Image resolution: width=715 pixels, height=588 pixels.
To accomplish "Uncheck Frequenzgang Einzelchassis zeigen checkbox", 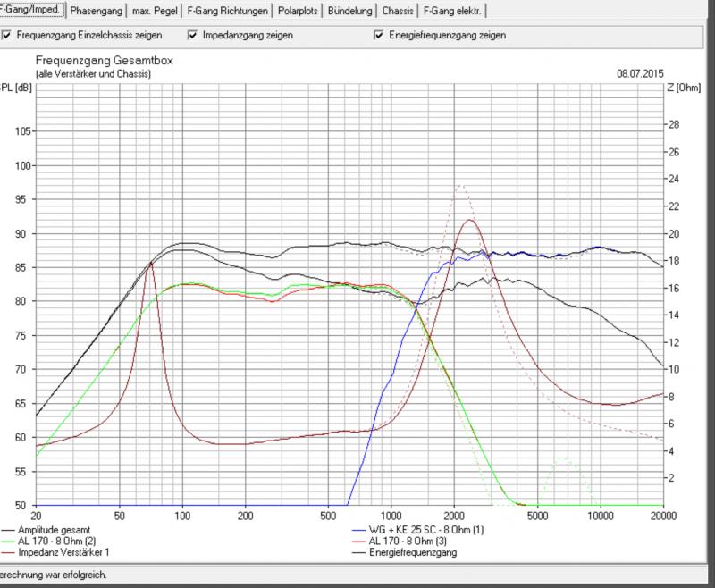I will (8, 37).
